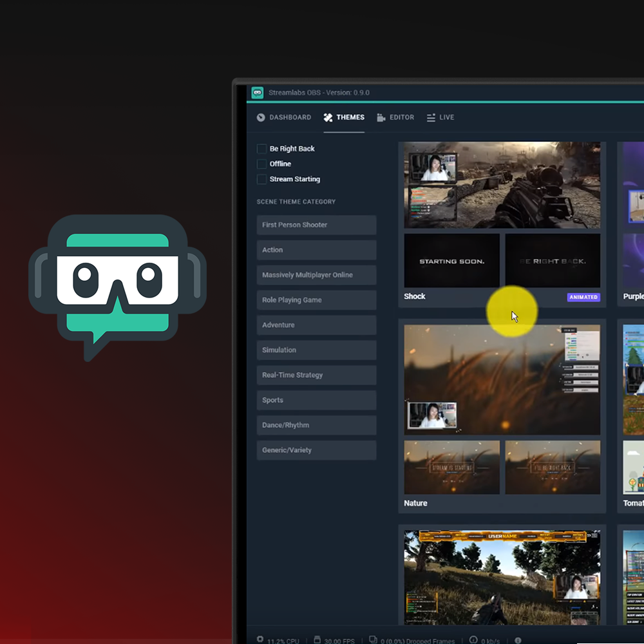Click the Shock theme Starting Soon thumbnail
This screenshot has width=644, height=644.
point(451,261)
